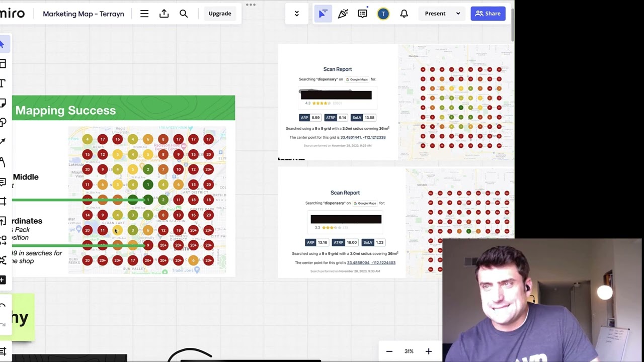Image resolution: width=644 pixels, height=362 pixels.
Task: Open the main hamburger menu
Action: 144,14
